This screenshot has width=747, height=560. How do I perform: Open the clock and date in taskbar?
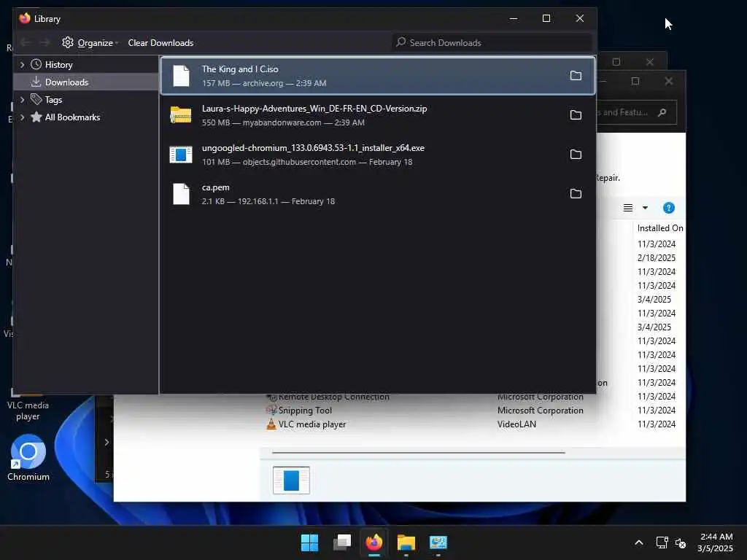pos(715,542)
